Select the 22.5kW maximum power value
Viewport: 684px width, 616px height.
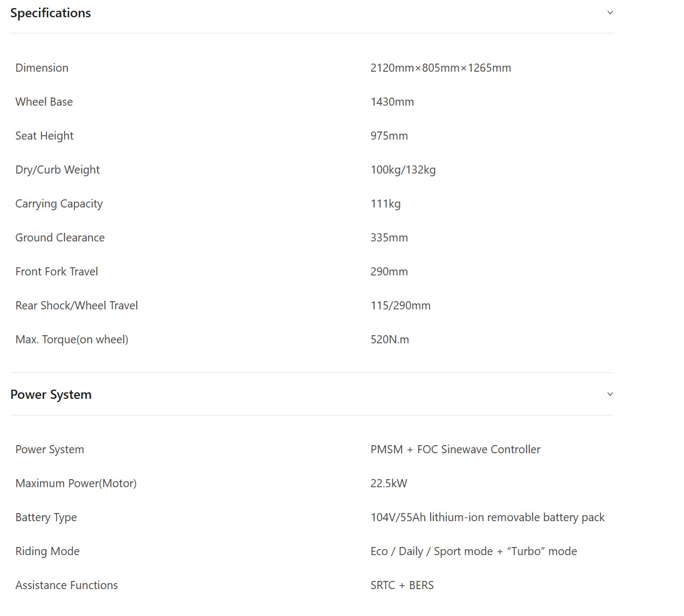point(389,483)
